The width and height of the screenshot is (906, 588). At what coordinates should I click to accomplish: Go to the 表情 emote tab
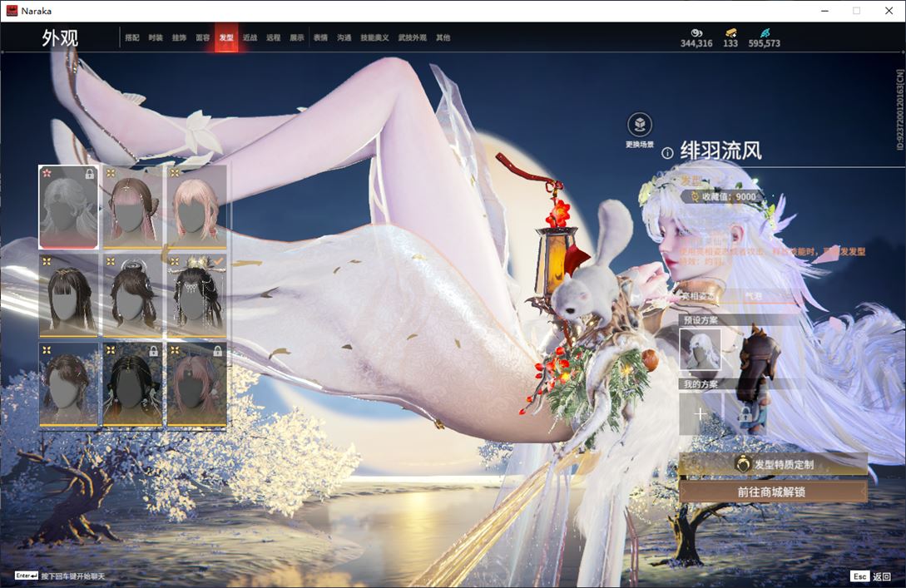[320, 37]
